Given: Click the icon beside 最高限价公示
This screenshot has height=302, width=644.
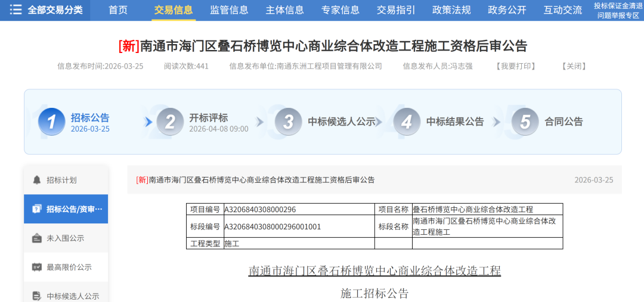Looking at the screenshot, I should click(37, 267).
